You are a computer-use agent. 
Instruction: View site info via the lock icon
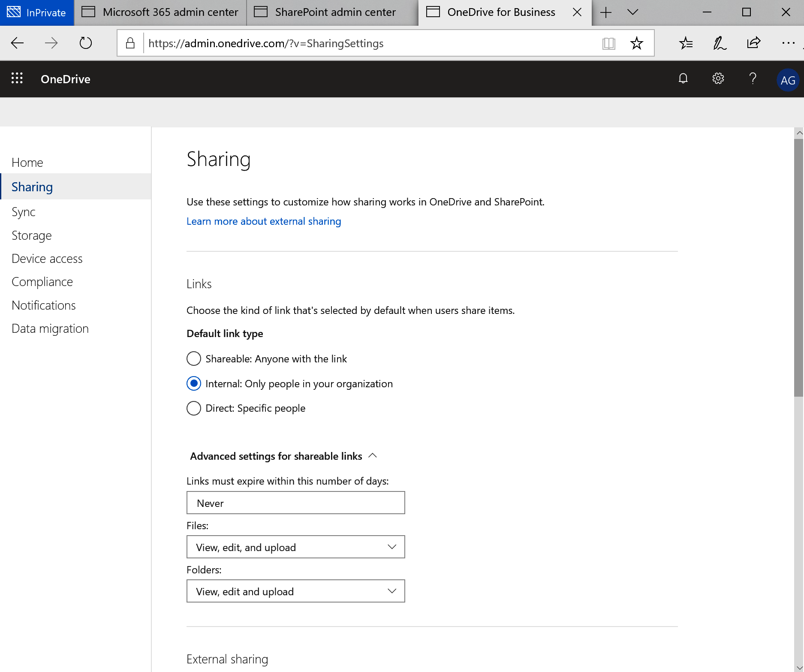click(130, 43)
